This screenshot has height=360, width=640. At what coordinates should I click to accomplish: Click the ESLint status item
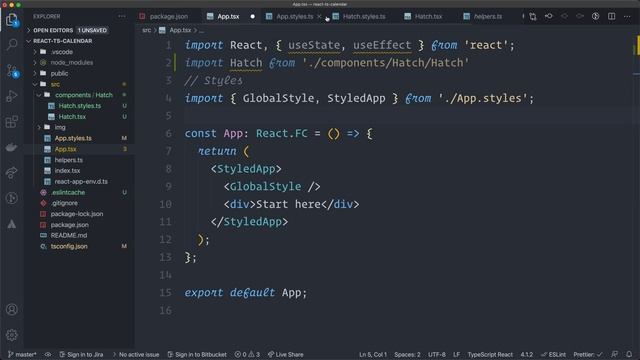tap(553, 355)
